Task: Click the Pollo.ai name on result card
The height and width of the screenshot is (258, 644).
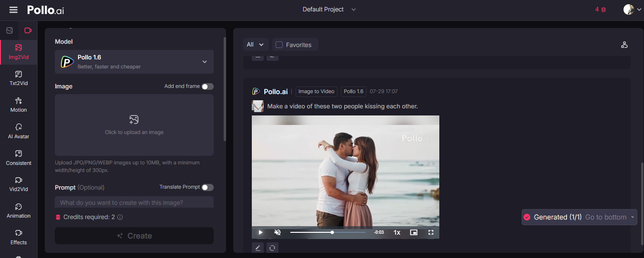Action: click(276, 91)
